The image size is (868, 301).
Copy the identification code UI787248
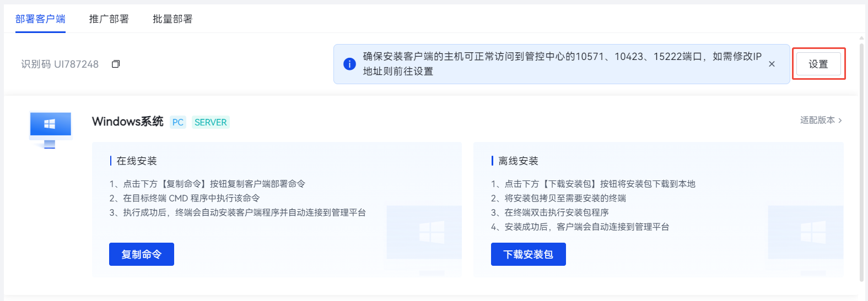116,64
